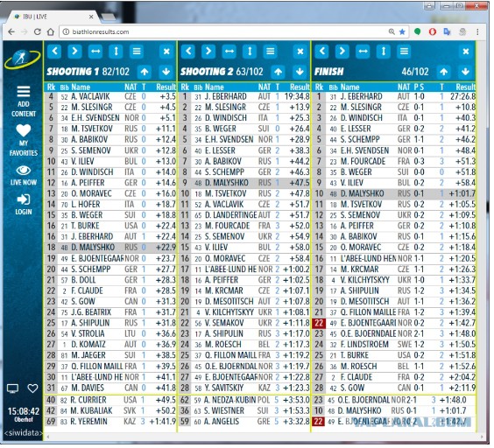Move Shooting 2 list up with arrow
Image resolution: width=494 pixels, height=448 pixels.
278,72
